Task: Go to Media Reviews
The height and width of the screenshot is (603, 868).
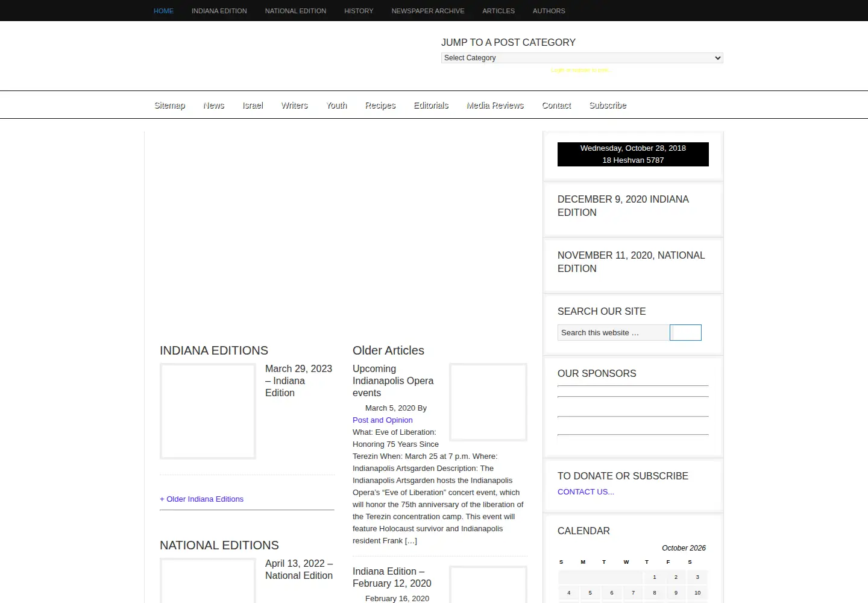Action: point(495,106)
